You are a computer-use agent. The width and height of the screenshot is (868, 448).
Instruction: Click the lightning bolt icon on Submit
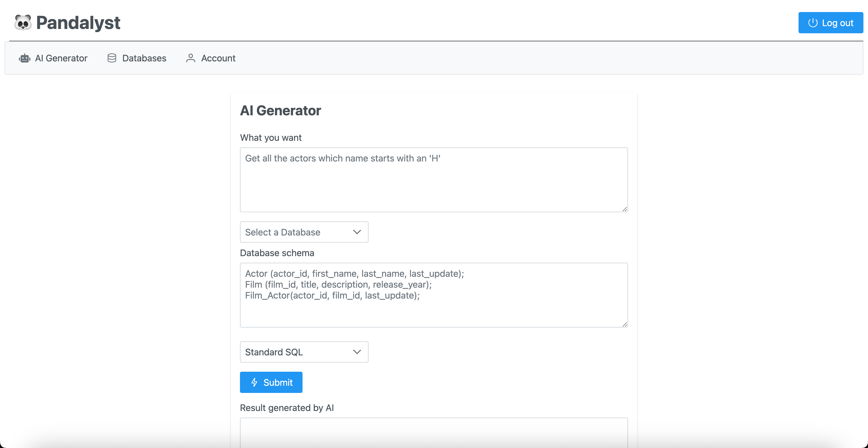click(254, 382)
